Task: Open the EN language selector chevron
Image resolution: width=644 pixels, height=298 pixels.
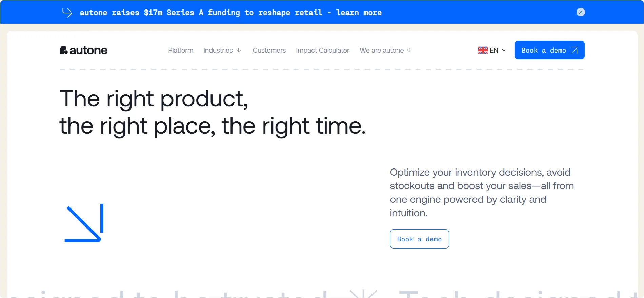Action: pos(504,50)
